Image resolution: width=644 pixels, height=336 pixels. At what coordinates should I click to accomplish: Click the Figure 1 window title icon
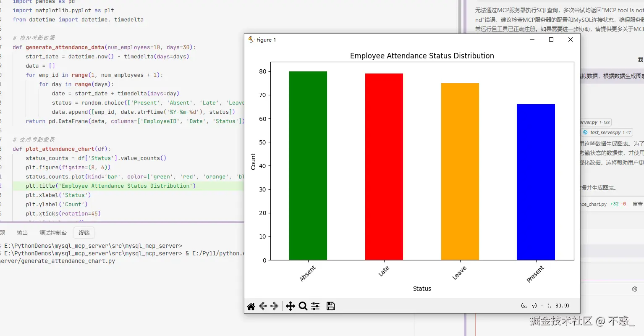coord(251,39)
